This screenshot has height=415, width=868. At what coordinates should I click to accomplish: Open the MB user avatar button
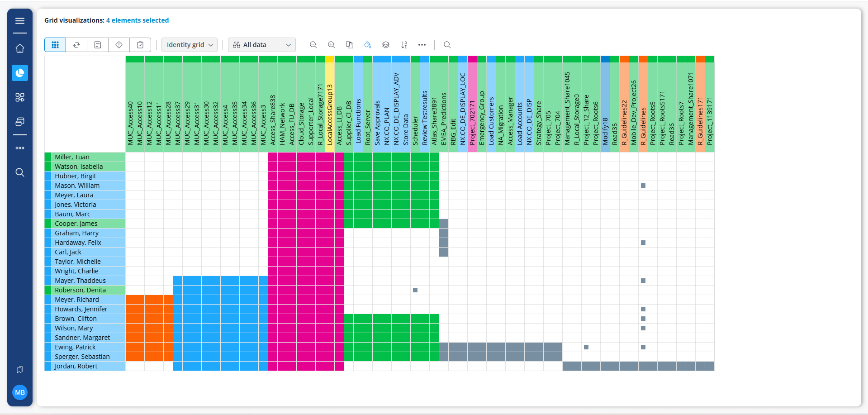(x=20, y=392)
